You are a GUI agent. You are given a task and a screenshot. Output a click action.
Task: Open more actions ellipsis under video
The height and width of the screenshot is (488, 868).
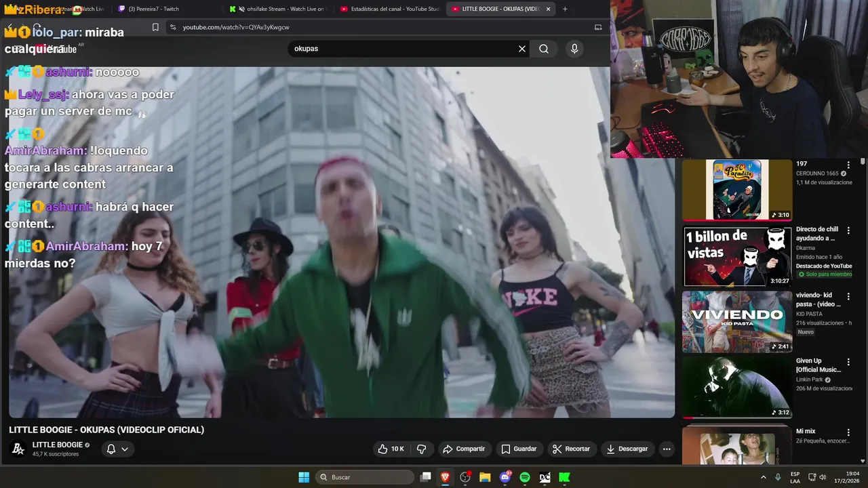(x=667, y=449)
